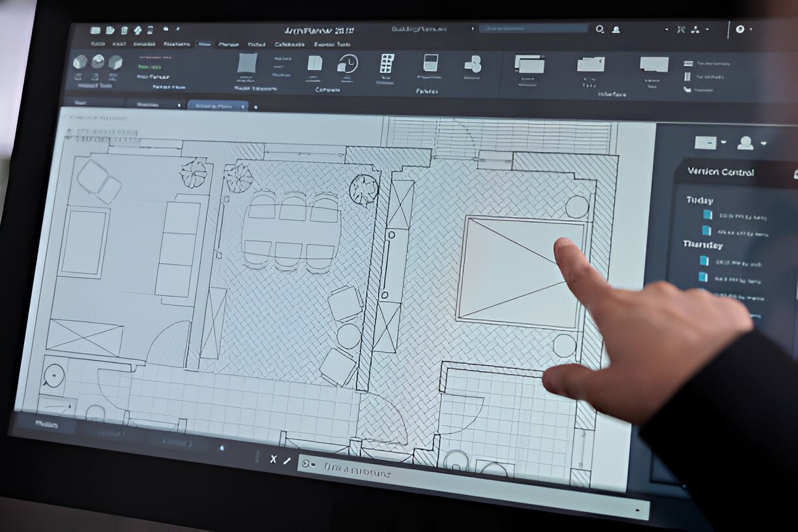Viewport: 798px width, 532px height.
Task: Click the Print icon in quick access toolbar
Action: pyautogui.click(x=137, y=30)
